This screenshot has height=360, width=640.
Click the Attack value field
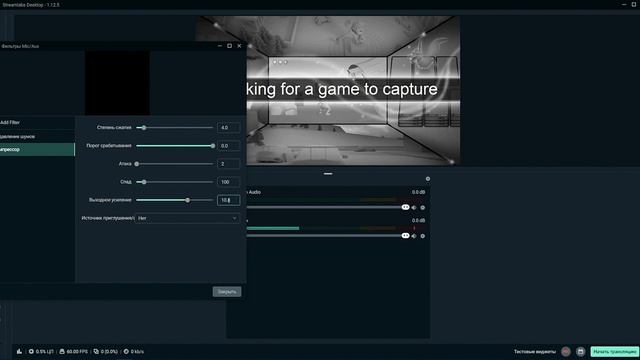[229, 164]
